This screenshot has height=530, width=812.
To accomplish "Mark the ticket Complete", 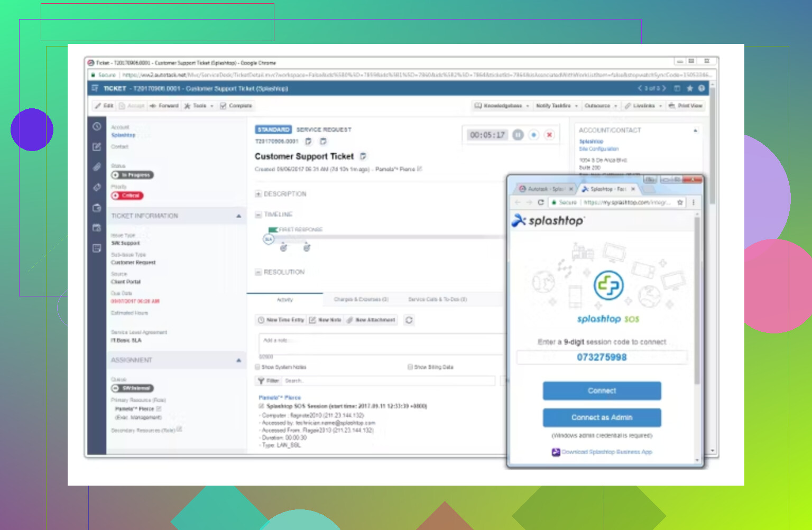I will click(x=236, y=106).
